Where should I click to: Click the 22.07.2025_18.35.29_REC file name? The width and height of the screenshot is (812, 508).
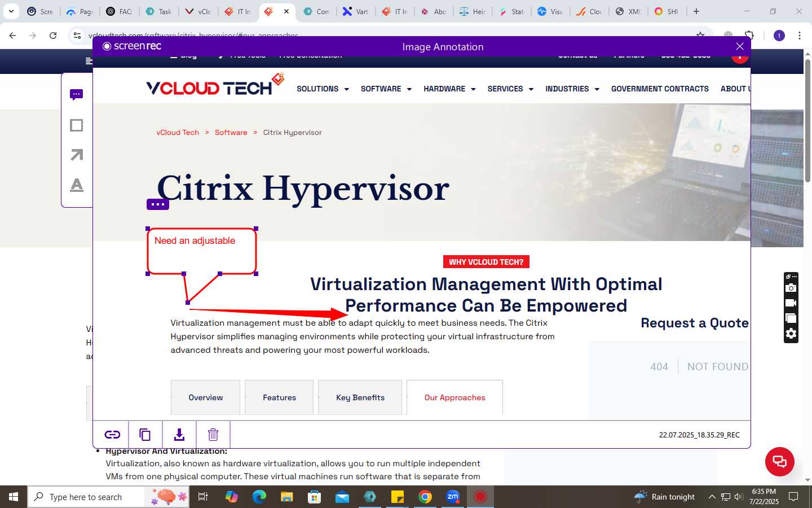tap(699, 435)
